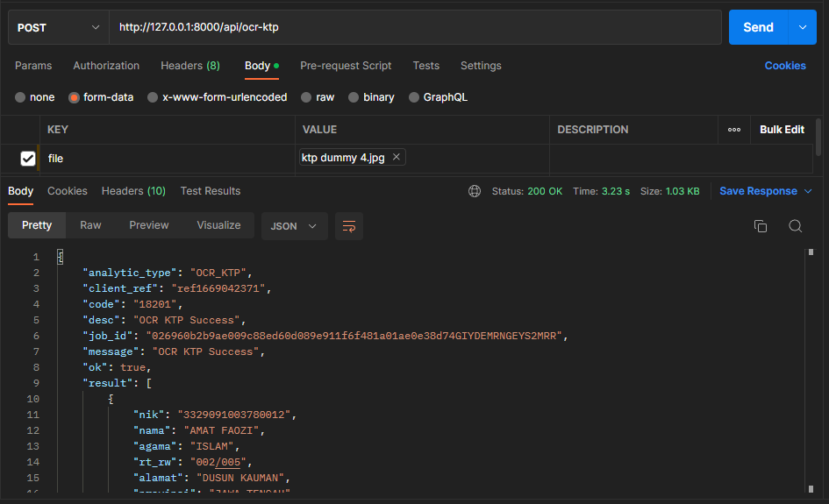Switch response view to Pretty

37,225
